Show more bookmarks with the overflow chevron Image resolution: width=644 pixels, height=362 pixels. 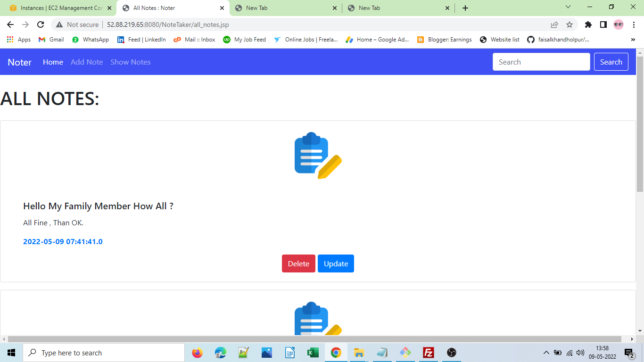(x=633, y=40)
